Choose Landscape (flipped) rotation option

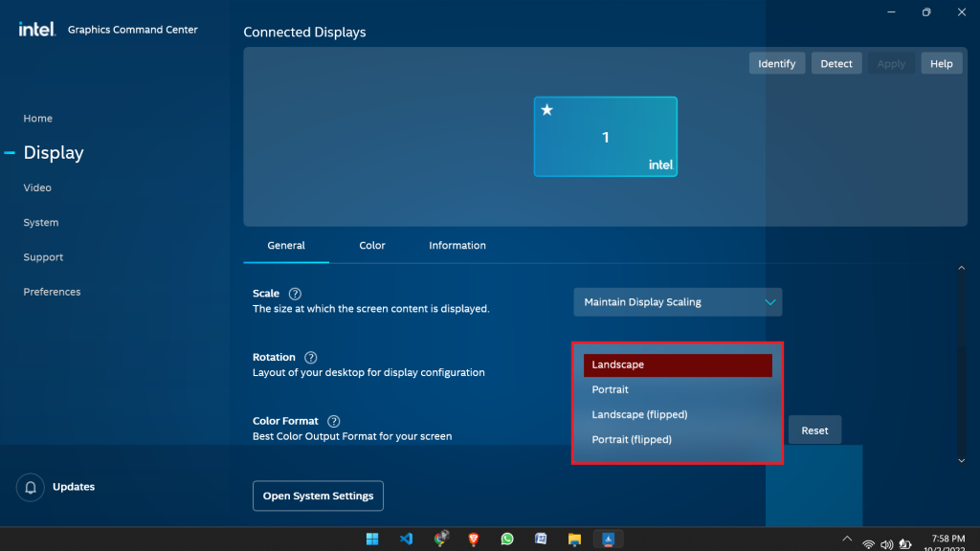(x=678, y=415)
